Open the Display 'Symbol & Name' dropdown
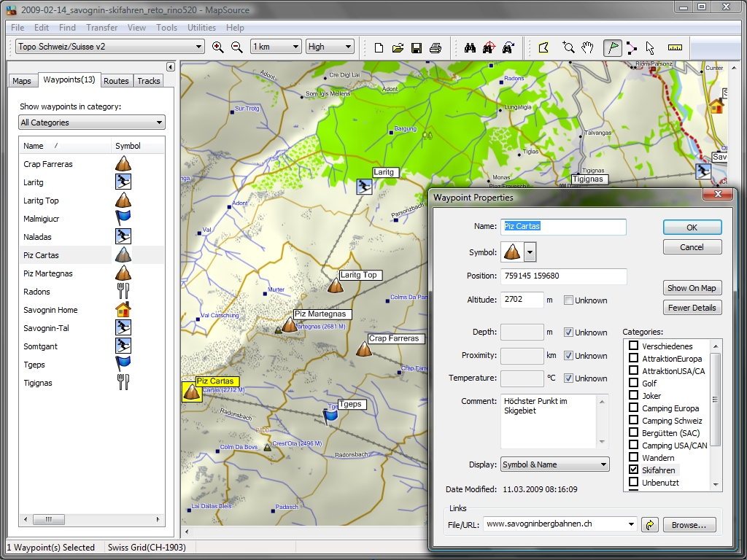747x560 pixels. [555, 464]
